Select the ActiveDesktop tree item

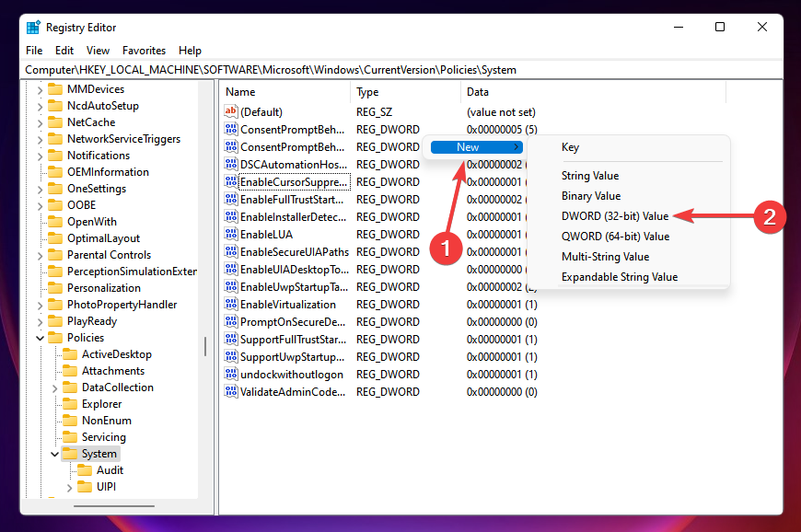117,354
